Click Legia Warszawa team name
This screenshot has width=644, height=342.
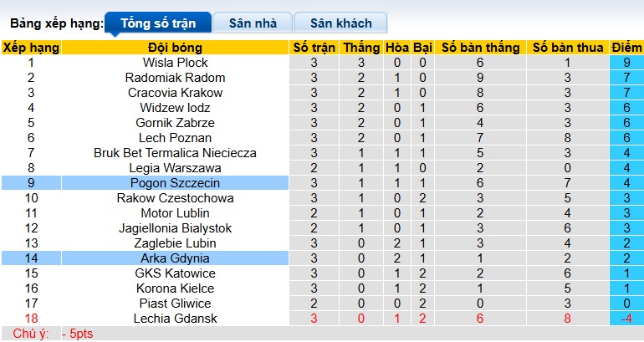pyautogui.click(x=176, y=168)
